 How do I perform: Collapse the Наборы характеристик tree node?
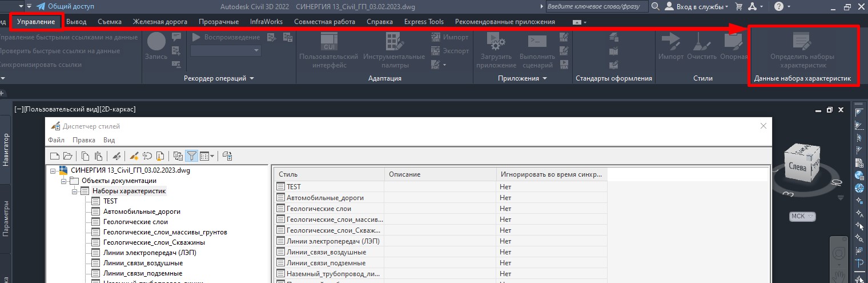(x=74, y=191)
